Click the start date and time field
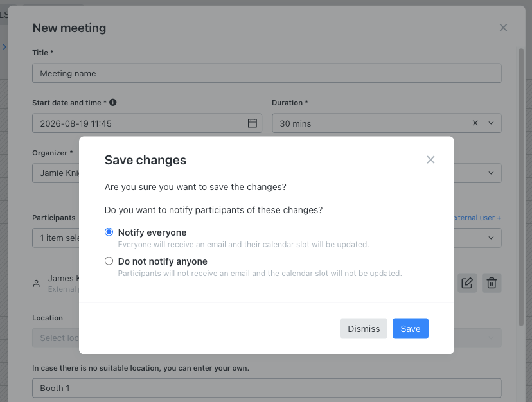The image size is (532, 402). [x=147, y=123]
